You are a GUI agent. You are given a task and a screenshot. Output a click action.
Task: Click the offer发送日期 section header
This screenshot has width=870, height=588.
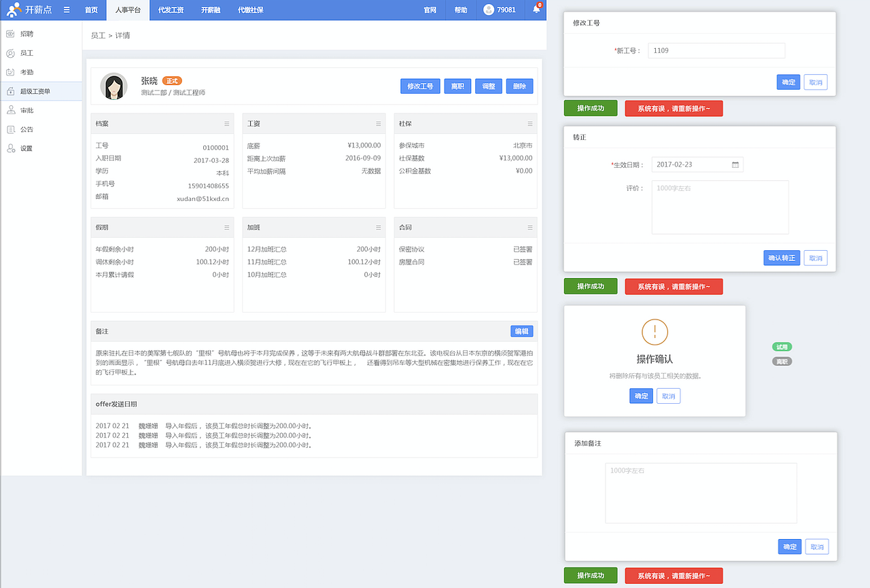(x=314, y=404)
